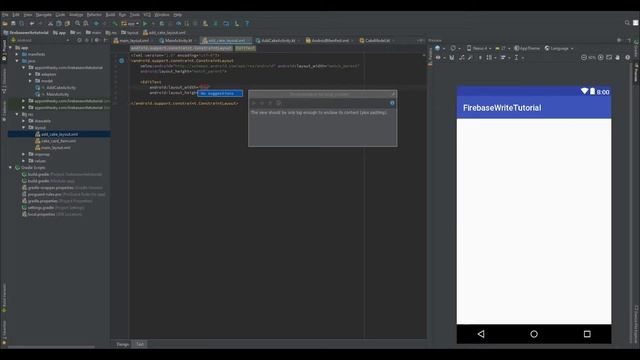
Task: Expand the manifests folder
Action: point(17,54)
